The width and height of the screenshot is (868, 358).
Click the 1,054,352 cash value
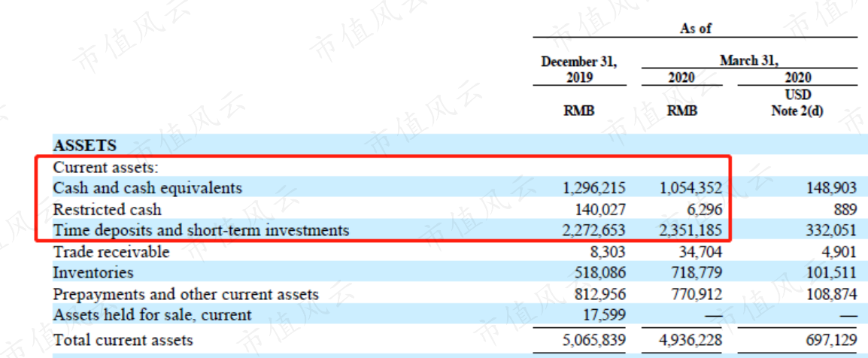[689, 188]
